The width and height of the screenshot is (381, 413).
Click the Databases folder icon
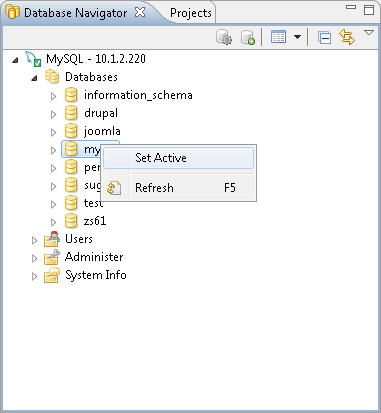coord(52,77)
